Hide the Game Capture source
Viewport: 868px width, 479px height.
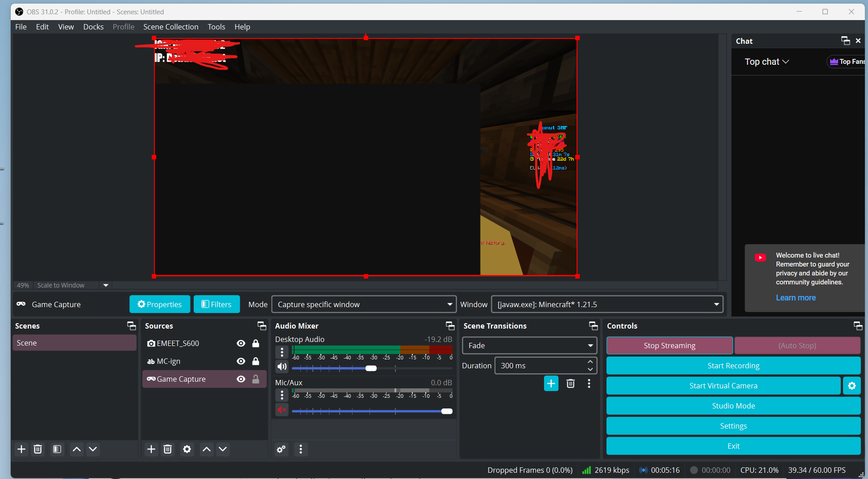click(241, 379)
